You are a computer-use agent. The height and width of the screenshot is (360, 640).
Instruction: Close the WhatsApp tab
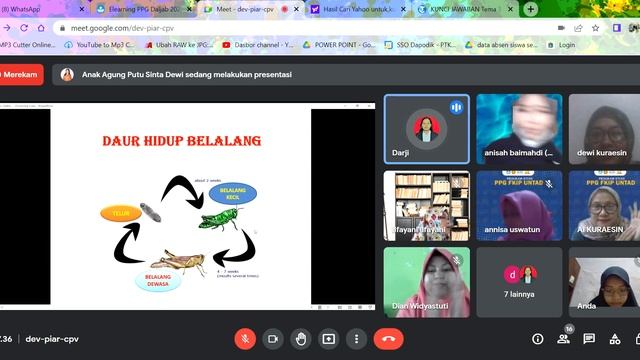[x=82, y=9]
